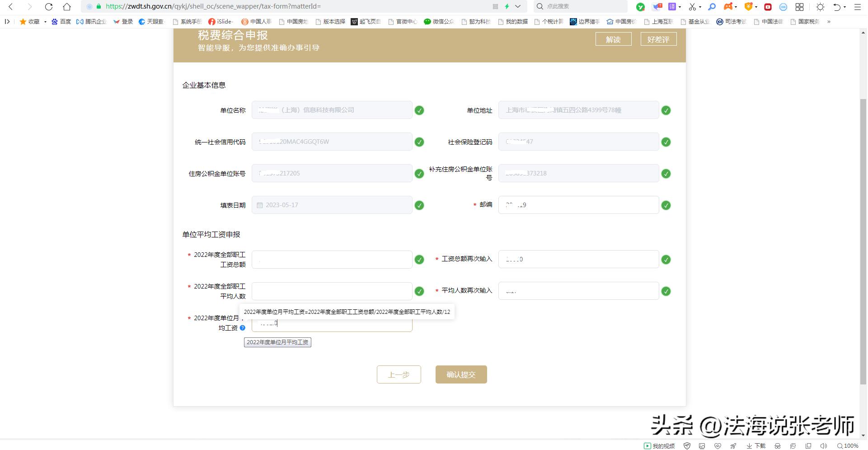Open the shield extension dropdown arrow
The image size is (868, 450).
coord(756,6)
